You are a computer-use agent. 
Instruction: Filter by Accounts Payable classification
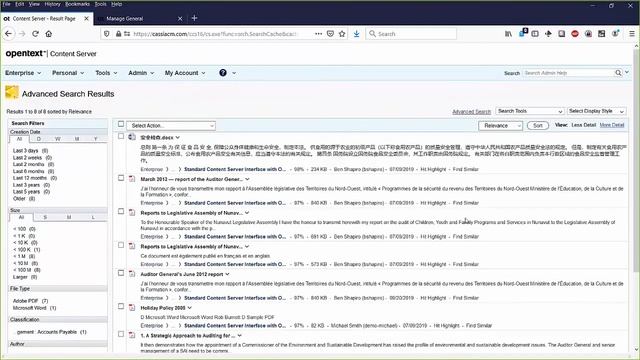point(47,332)
